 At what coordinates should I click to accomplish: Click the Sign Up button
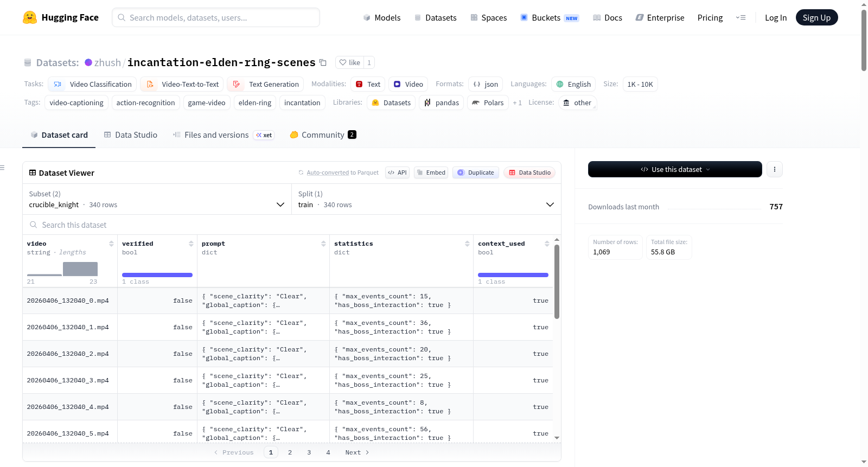tap(816, 17)
